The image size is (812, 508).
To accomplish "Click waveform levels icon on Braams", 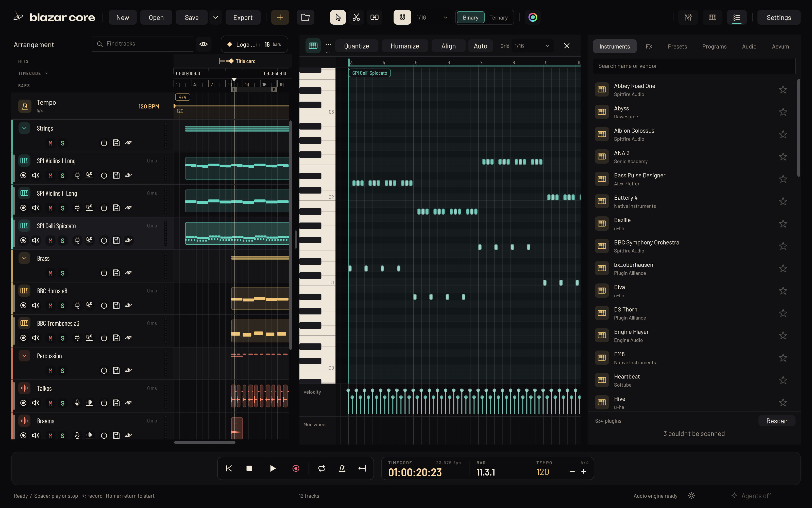I will (89, 435).
